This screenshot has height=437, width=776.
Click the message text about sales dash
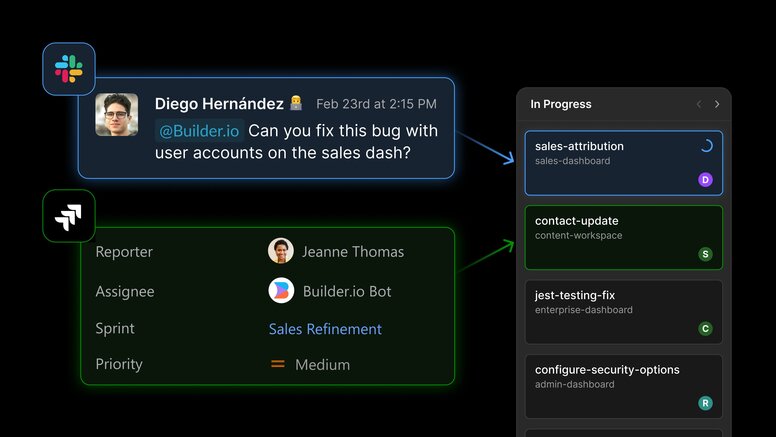[x=296, y=142]
